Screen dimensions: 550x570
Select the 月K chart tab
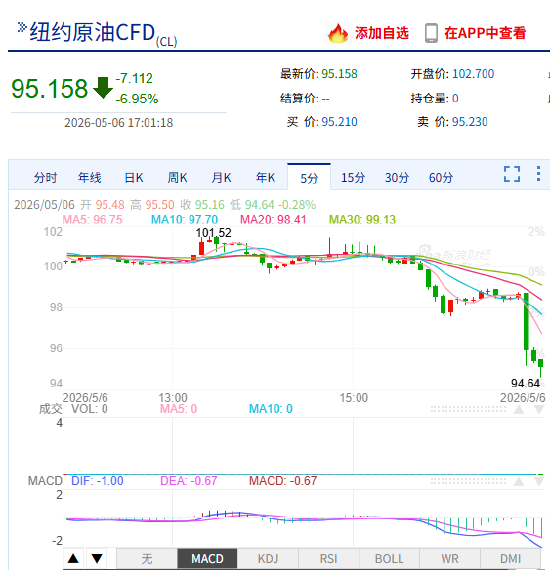click(x=221, y=178)
